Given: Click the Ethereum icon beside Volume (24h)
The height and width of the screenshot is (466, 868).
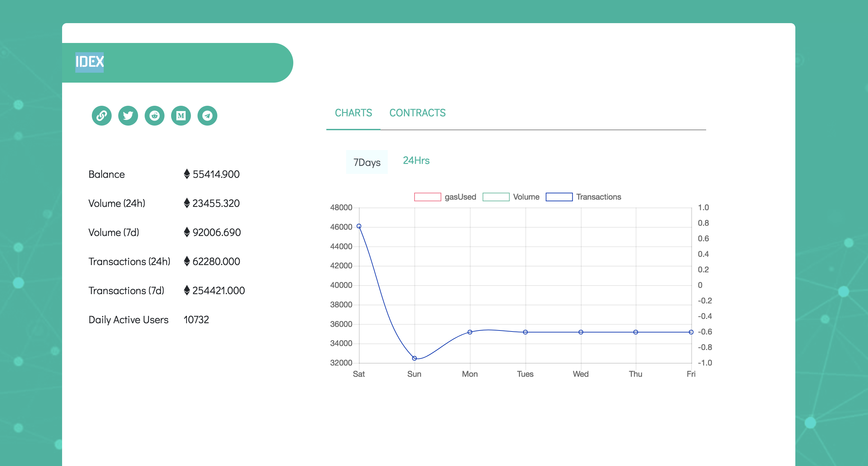Looking at the screenshot, I should click(x=187, y=203).
